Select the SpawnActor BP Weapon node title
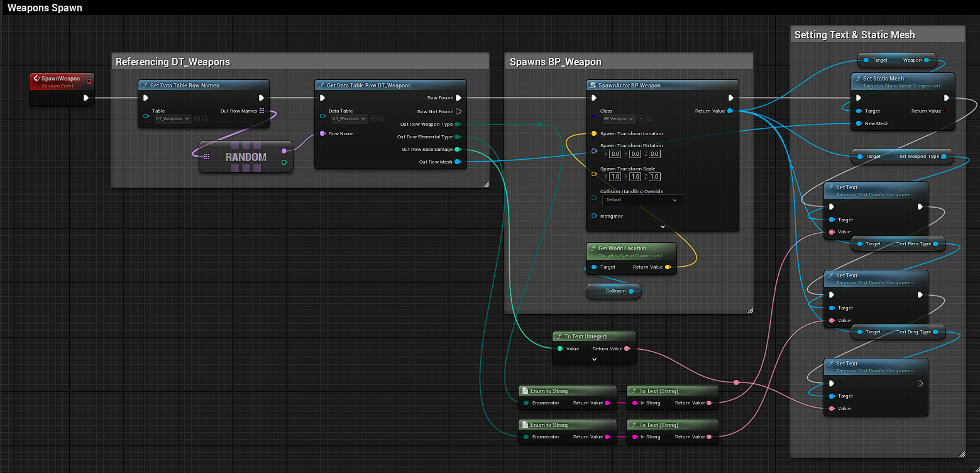 [x=629, y=85]
